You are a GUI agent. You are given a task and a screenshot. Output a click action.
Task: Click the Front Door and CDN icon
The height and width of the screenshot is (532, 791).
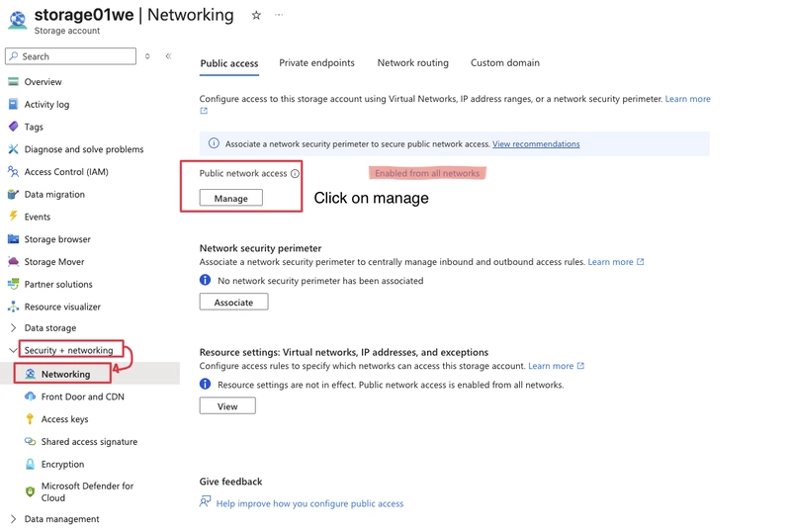coord(31,397)
